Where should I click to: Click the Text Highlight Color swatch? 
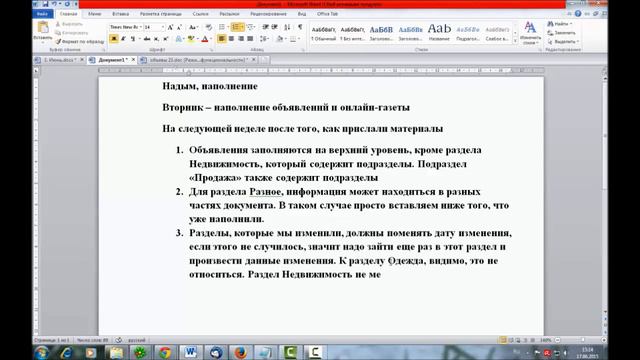coord(191,39)
